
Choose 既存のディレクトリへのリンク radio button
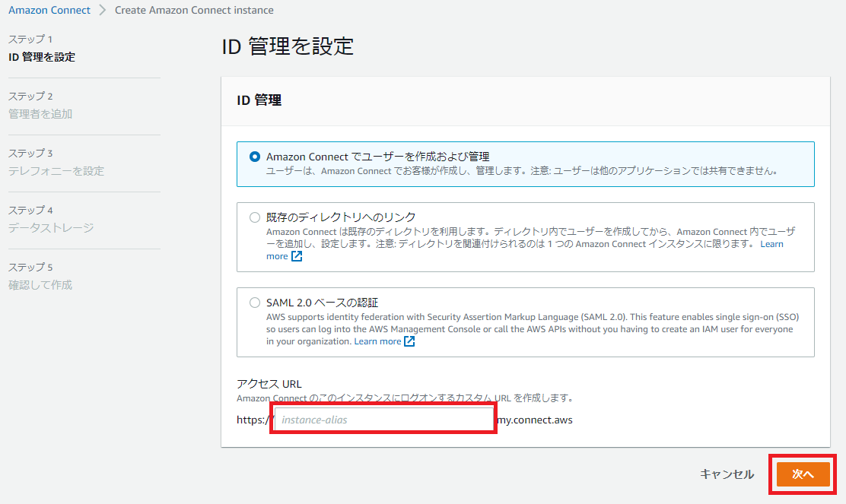[255, 217]
